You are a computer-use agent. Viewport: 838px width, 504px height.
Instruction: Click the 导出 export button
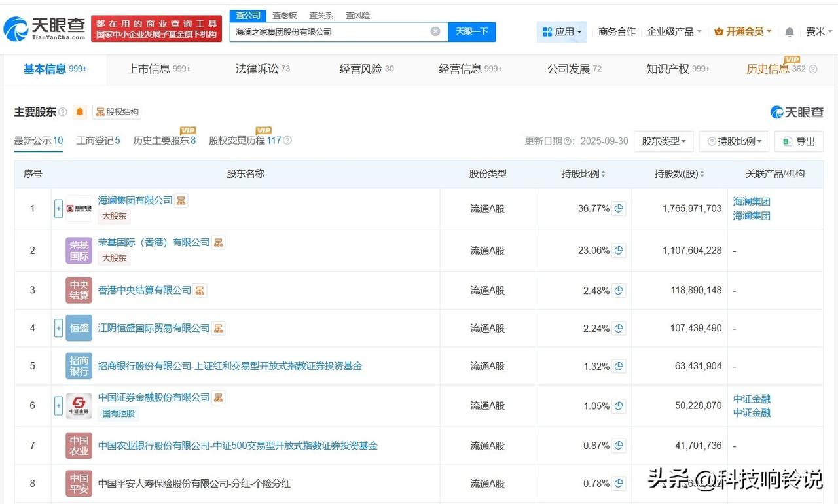pyautogui.click(x=799, y=141)
